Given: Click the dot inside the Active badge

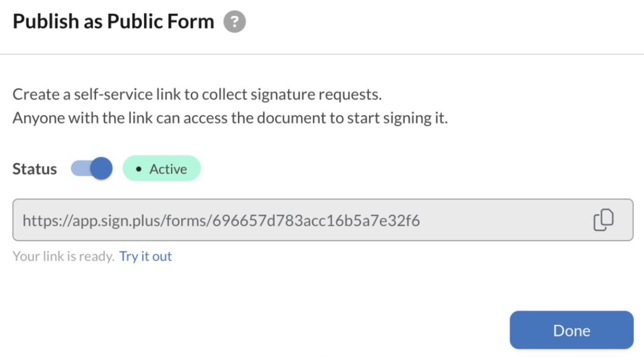Looking at the screenshot, I should click(139, 169).
